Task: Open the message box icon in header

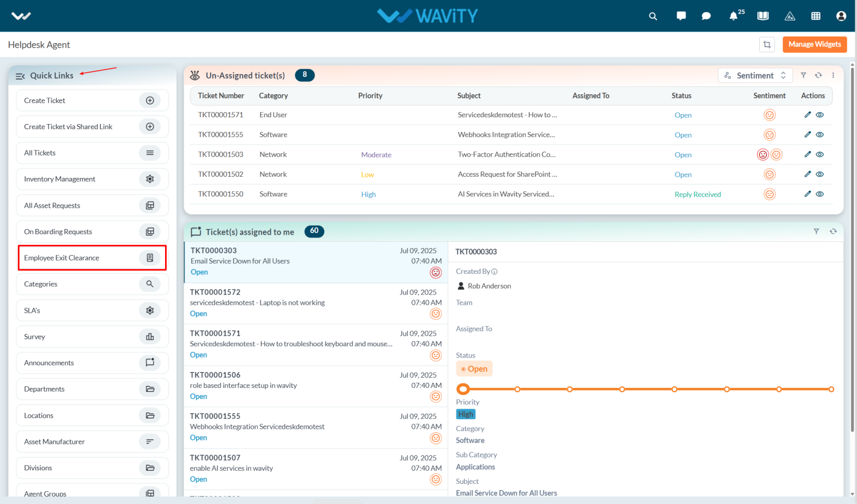Action: tap(681, 16)
